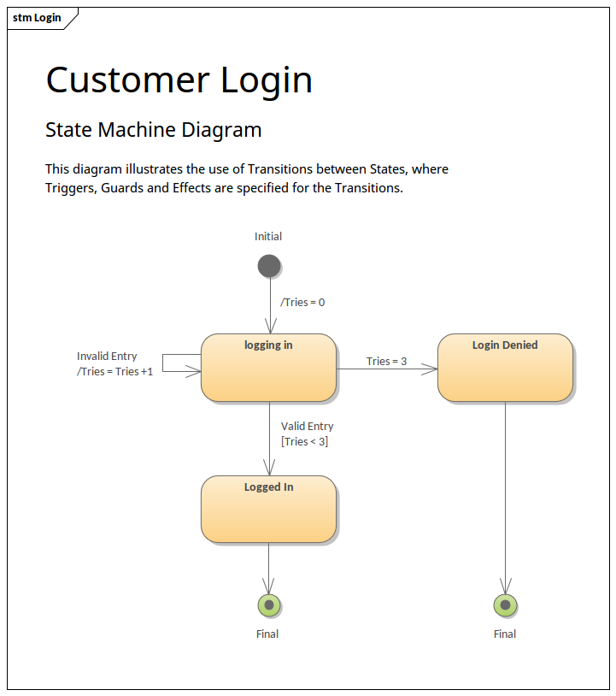This screenshot has height=696, width=616.
Task: Click the 'State Machine Diagram' subtitle
Action: pyautogui.click(x=154, y=130)
